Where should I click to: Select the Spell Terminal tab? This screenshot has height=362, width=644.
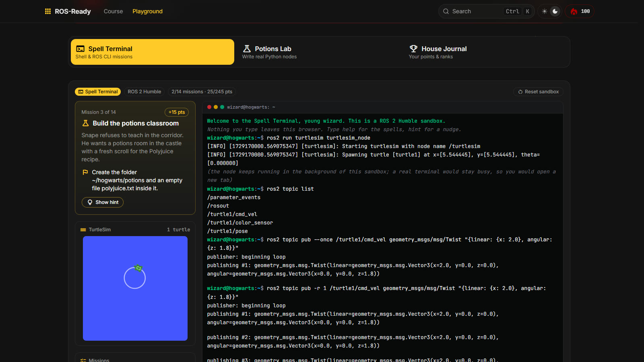(153, 52)
